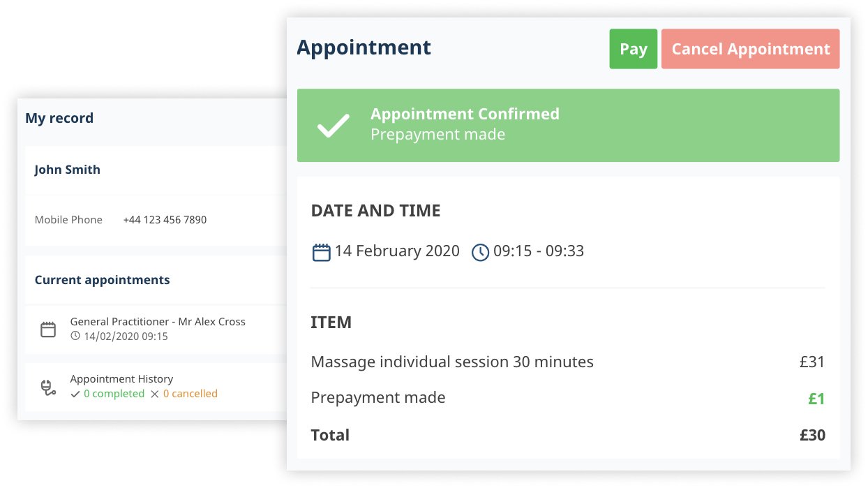This screenshot has height=488, width=868.
Task: Click the checkmark icon beside 0 completed
Action: [75, 394]
